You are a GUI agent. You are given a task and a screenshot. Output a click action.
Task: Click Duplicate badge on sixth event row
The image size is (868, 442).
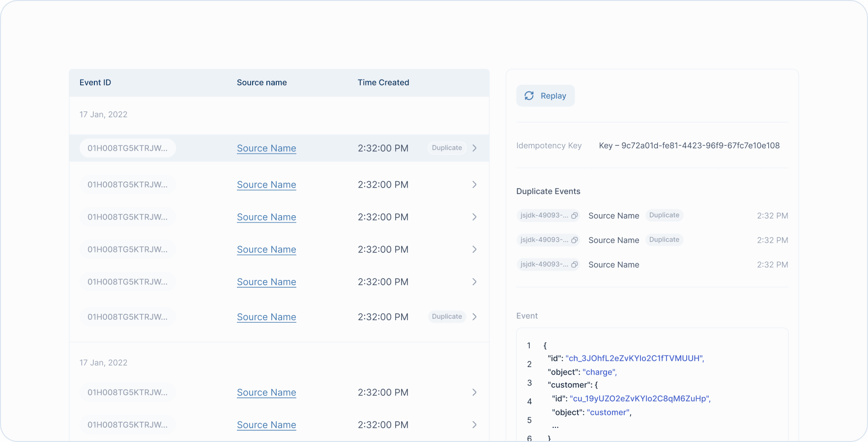click(x=447, y=317)
